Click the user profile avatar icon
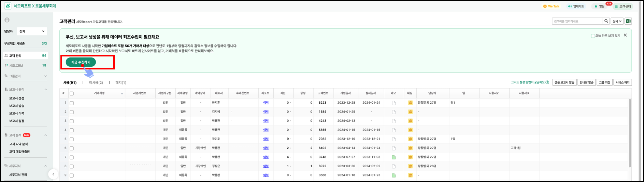Screen dimensions: 644x182 7,20
